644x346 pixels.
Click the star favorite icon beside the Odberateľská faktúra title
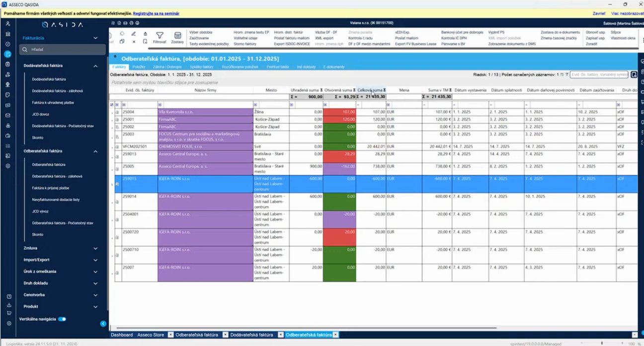[x=115, y=58]
